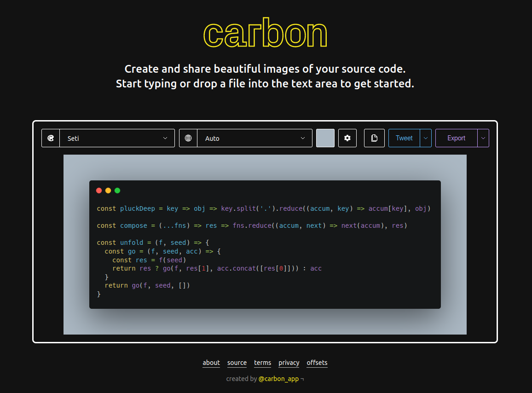Click the 'const unfold' code line
This screenshot has height=393, width=532.
[x=153, y=243]
